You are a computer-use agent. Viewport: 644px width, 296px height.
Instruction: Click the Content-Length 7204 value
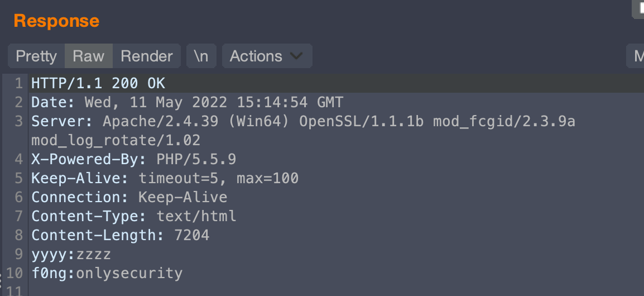191,235
